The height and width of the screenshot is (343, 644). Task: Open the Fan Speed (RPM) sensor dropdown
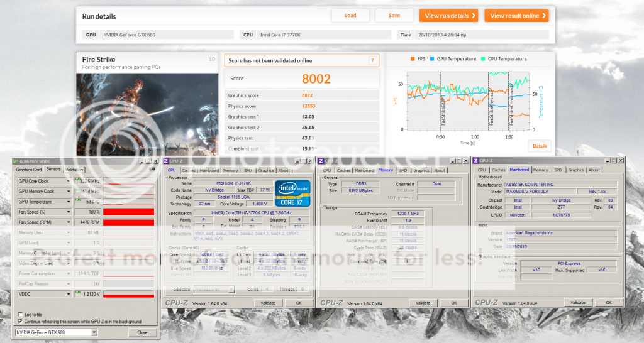pos(68,222)
